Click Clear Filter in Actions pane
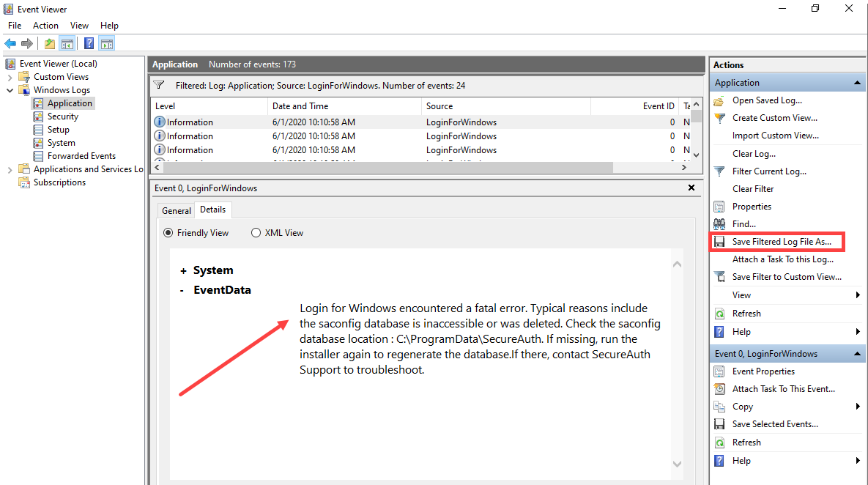868x485 pixels. [x=753, y=189]
